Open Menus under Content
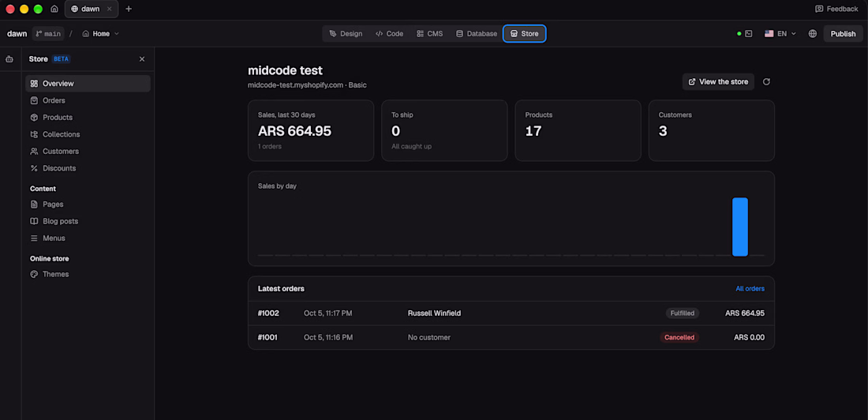The width and height of the screenshot is (868, 420). [88, 238]
